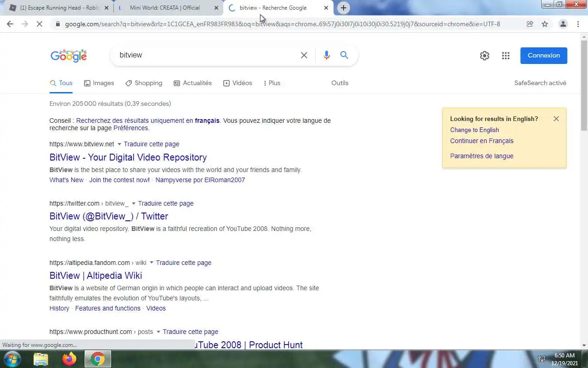Click the network tray icon
The width and height of the screenshot is (588, 368).
pyautogui.click(x=542, y=359)
